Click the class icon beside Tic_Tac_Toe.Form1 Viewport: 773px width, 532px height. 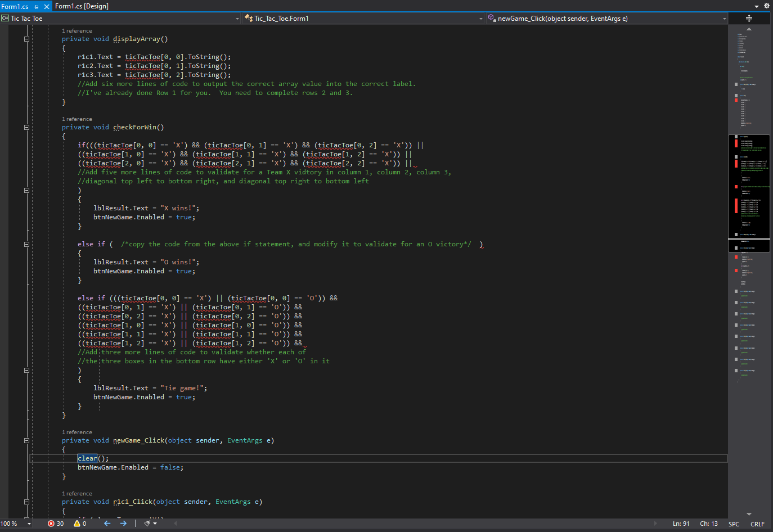249,19
